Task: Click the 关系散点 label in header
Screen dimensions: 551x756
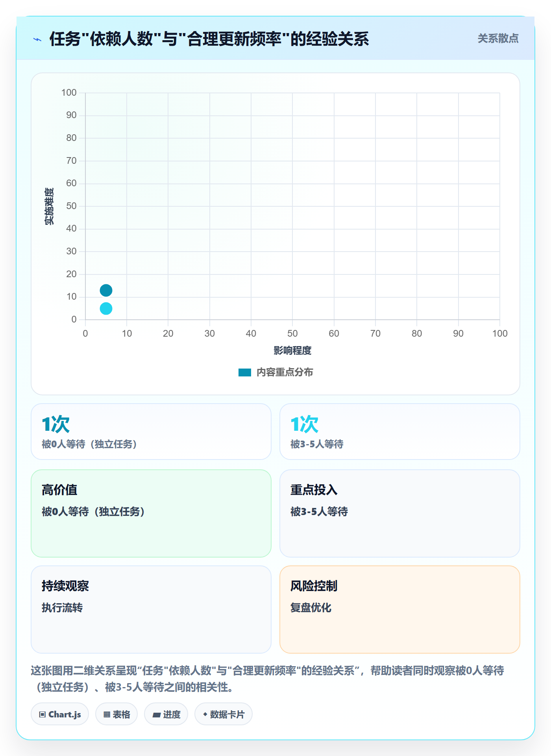Action: 498,39
